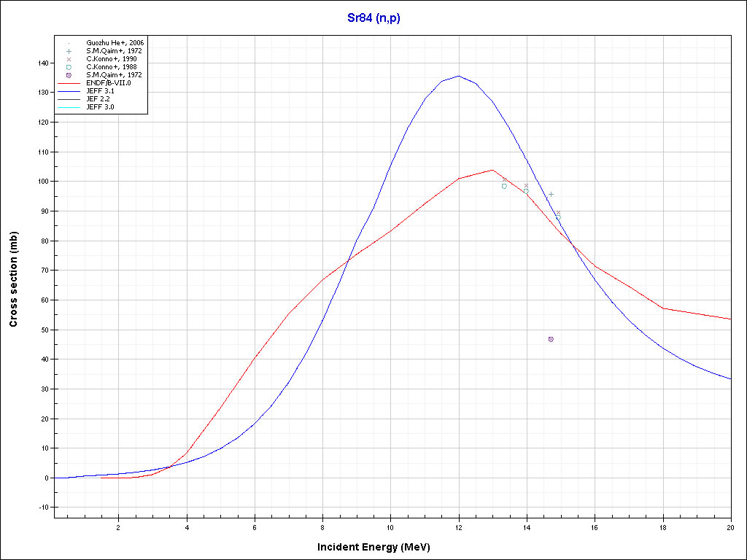Select the blue JEFF 3.1 line sample
This screenshot has width=747, height=560.
69,91
